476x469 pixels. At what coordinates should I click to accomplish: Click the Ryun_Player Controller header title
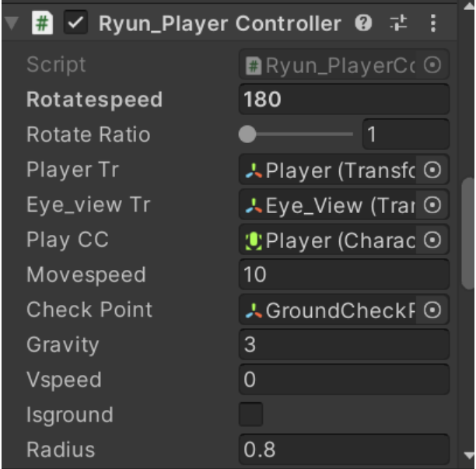pyautogui.click(x=220, y=23)
